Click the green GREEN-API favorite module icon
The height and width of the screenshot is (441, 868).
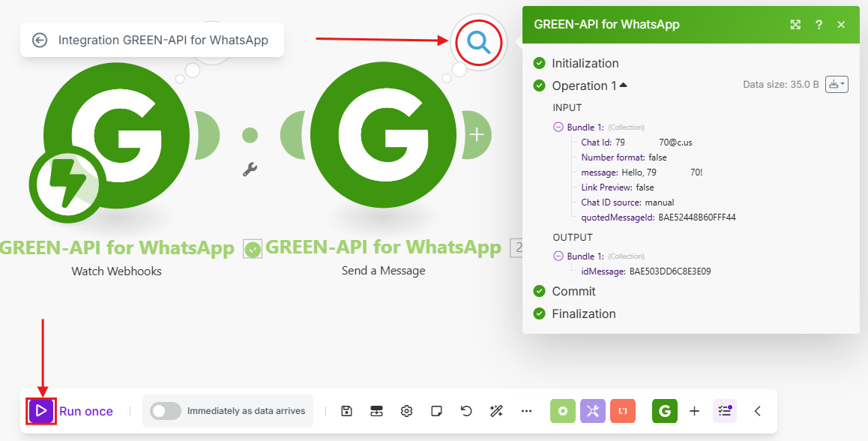tap(664, 411)
